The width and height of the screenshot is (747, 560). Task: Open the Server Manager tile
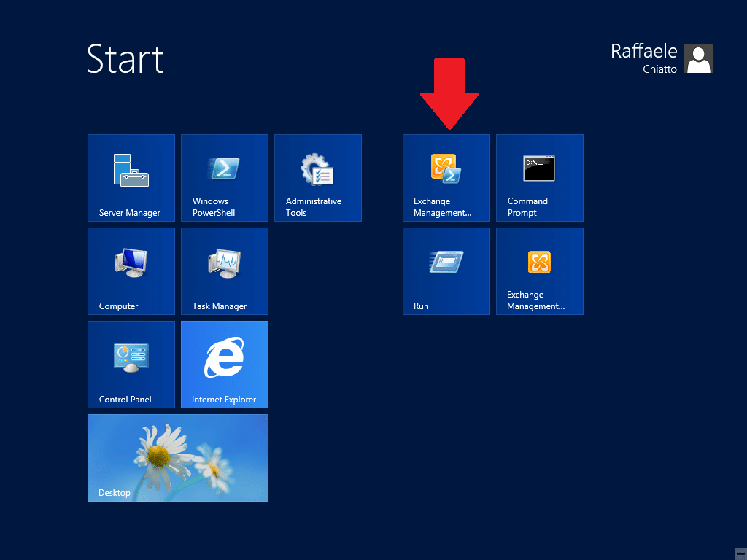pos(131,178)
